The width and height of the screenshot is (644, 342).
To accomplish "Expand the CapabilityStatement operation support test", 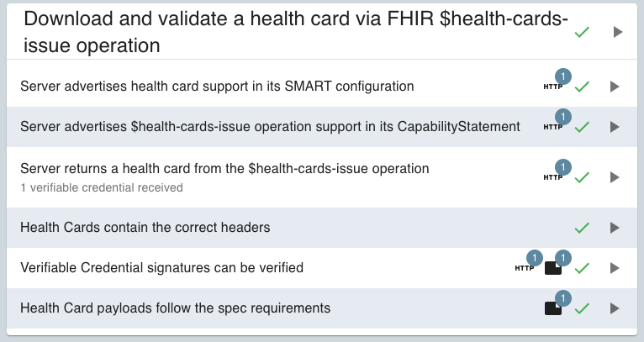I will (x=615, y=127).
